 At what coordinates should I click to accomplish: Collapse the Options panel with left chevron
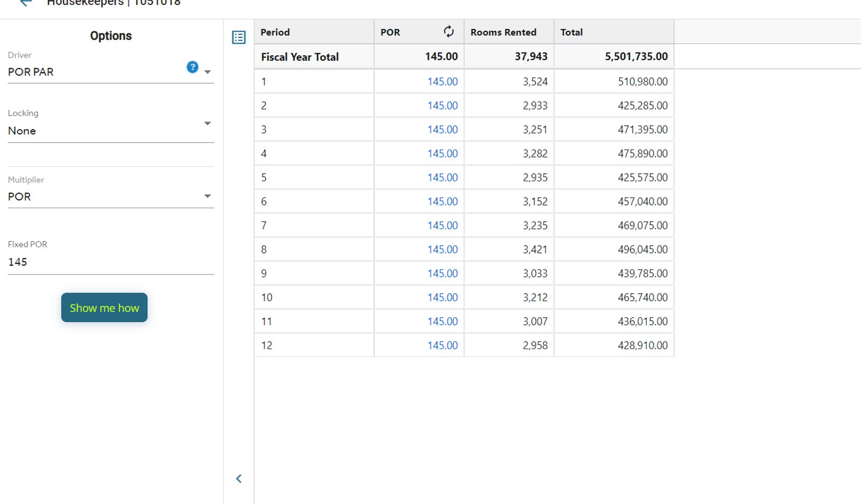239,479
